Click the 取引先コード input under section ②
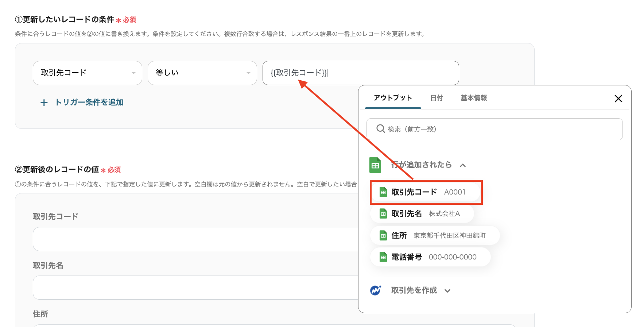The width and height of the screenshot is (644, 327). pyautogui.click(x=195, y=239)
